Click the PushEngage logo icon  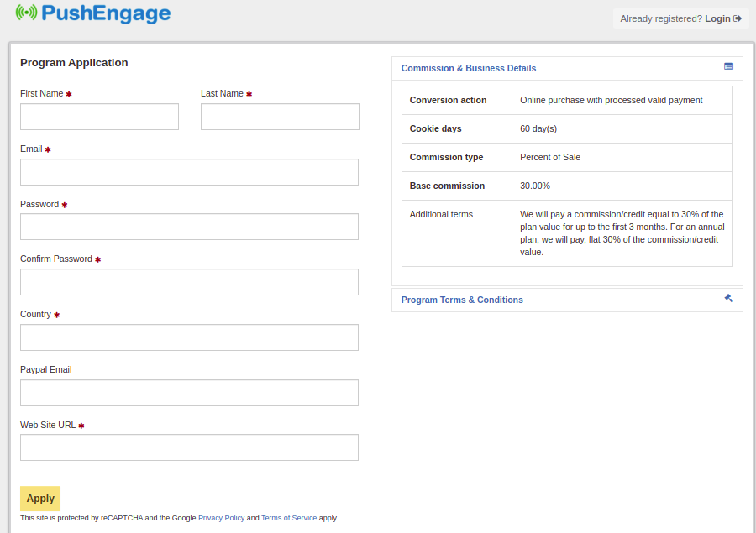point(26,13)
